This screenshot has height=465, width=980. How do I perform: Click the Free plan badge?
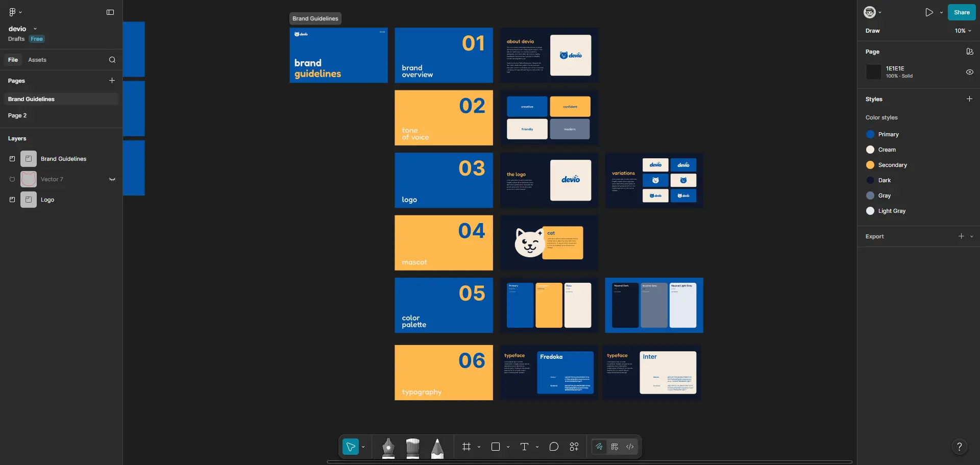click(x=37, y=39)
